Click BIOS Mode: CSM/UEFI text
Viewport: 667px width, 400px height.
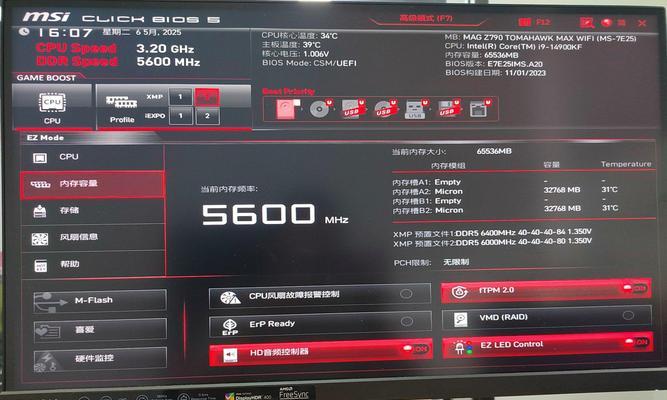tap(309, 63)
